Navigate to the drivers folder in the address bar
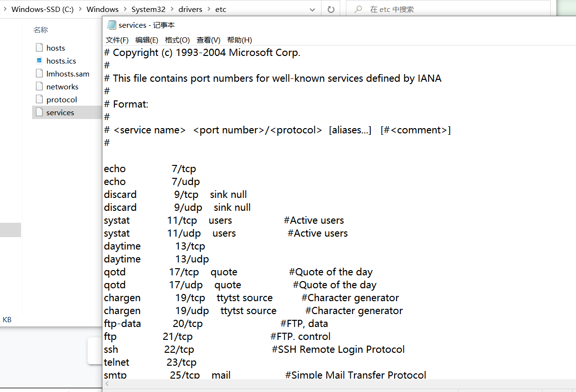The image size is (576, 392). click(190, 9)
